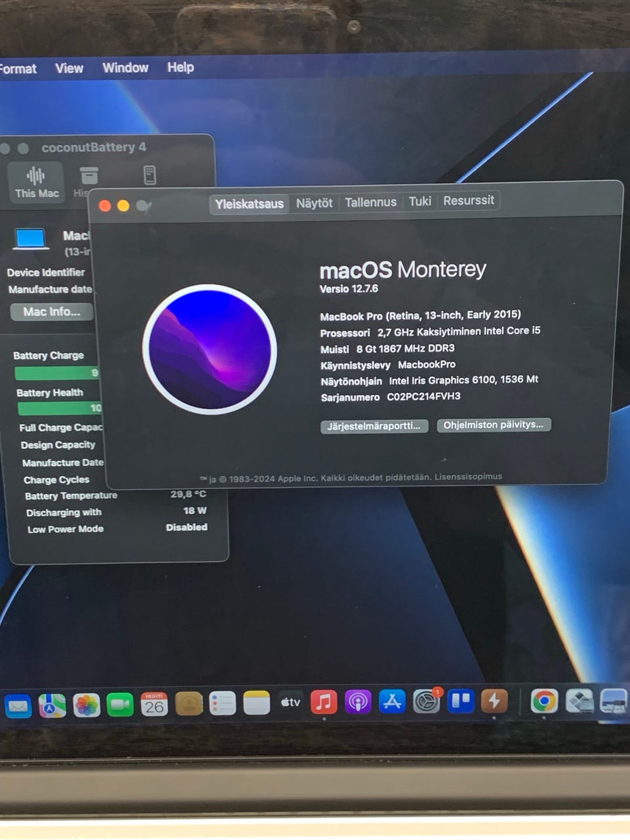Screen dimensions: 630x840
Task: Open System Preferences with notification badge
Action: pos(427,702)
